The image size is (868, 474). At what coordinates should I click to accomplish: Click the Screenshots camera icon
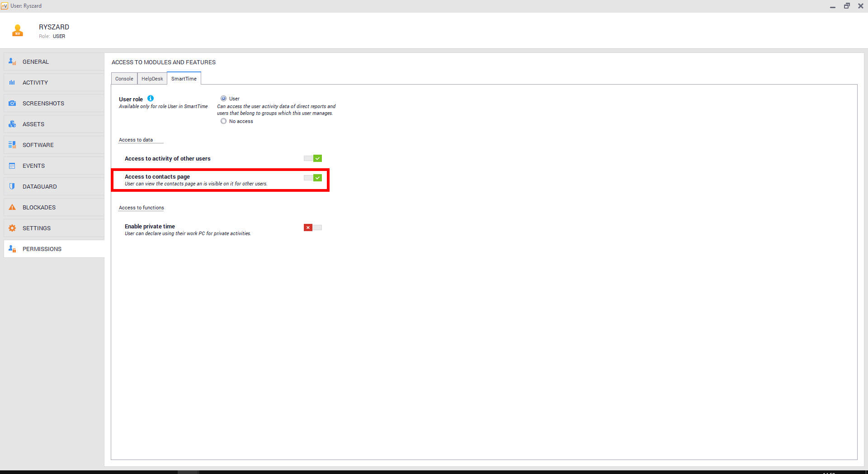(x=12, y=103)
